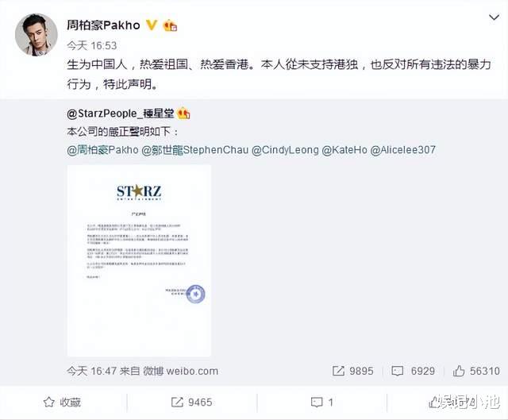
Task: Like the original post with 56310 likes
Action: [x=476, y=371]
